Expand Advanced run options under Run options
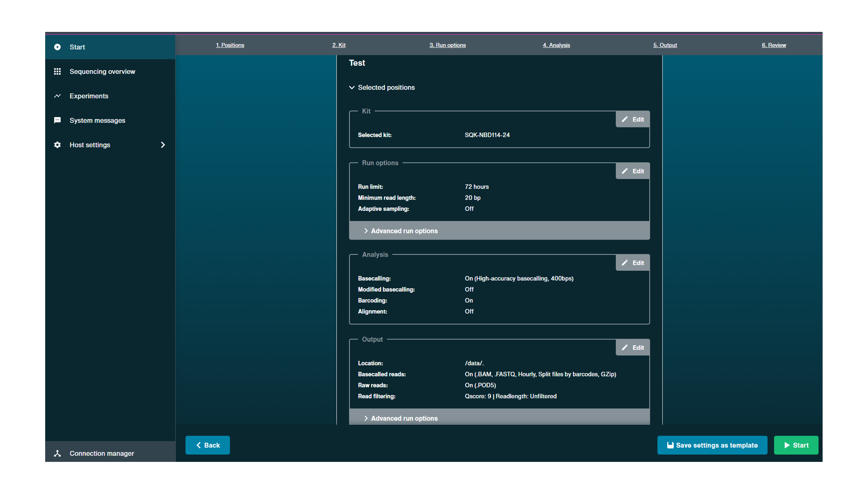Viewport: 868px width, 494px height. point(499,231)
